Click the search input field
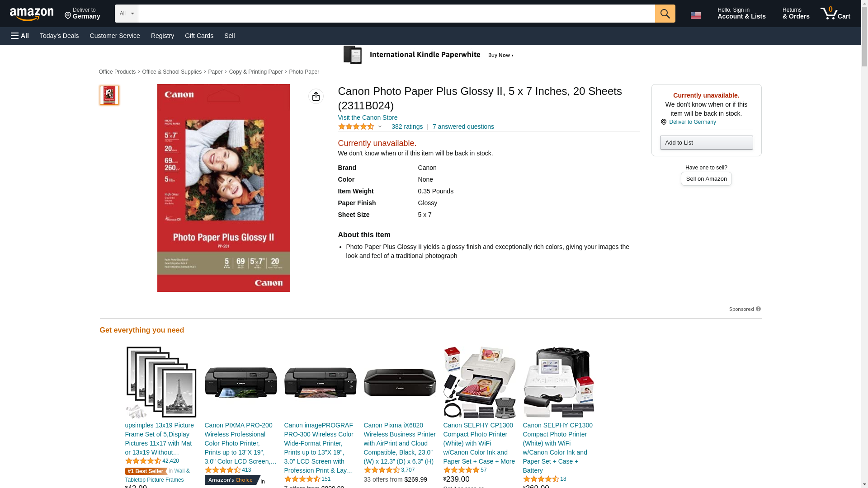 [x=396, y=14]
